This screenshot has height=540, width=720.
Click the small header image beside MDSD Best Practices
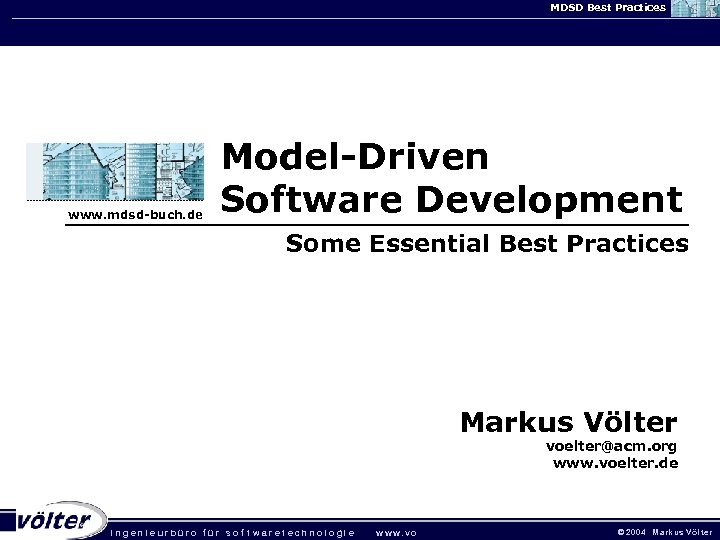pyautogui.click(x=695, y=8)
